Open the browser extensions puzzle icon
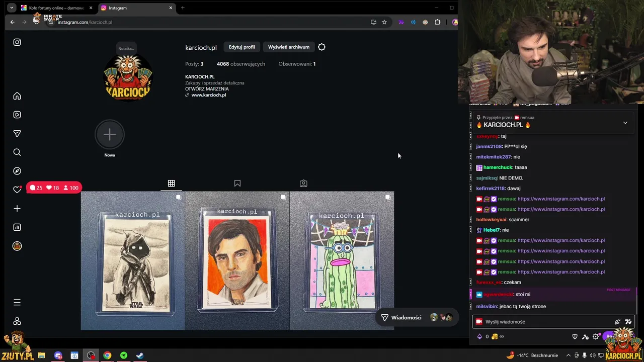Image resolution: width=644 pixels, height=362 pixels. click(x=437, y=22)
